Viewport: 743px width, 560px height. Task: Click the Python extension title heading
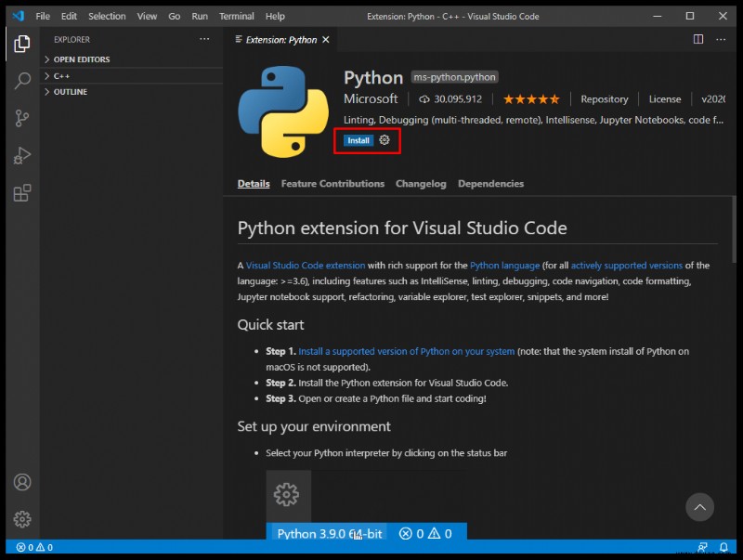pyautogui.click(x=402, y=228)
